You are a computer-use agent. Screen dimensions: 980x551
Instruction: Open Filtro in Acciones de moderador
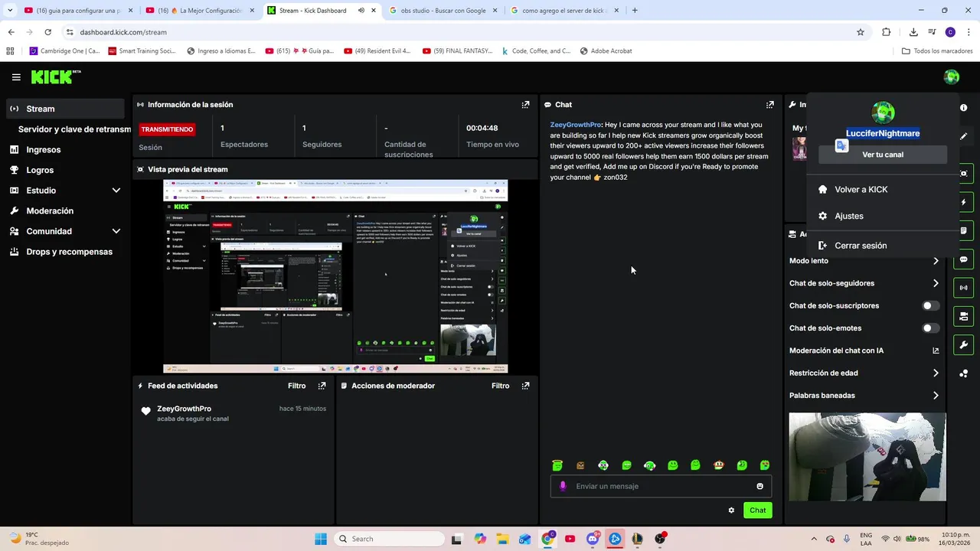[x=500, y=386]
